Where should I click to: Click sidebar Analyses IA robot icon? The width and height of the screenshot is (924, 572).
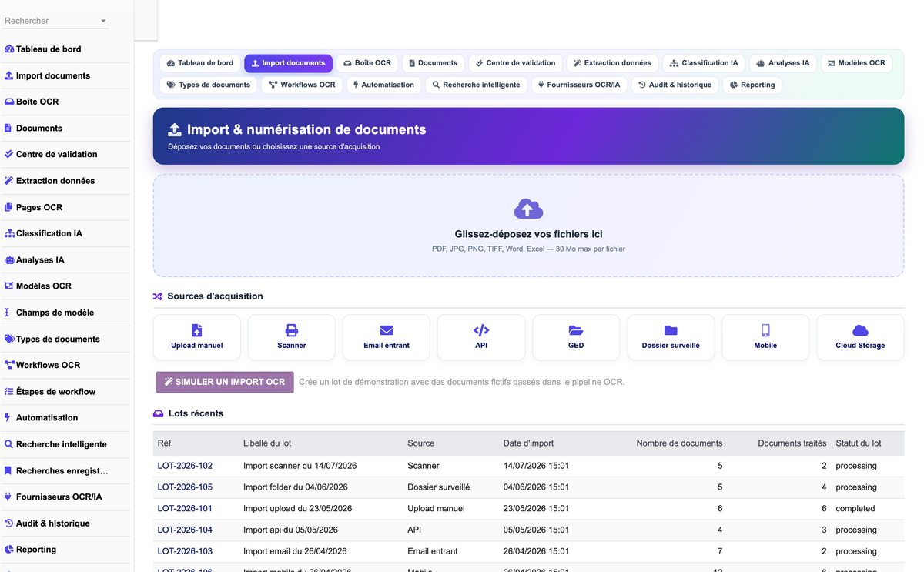tap(10, 260)
